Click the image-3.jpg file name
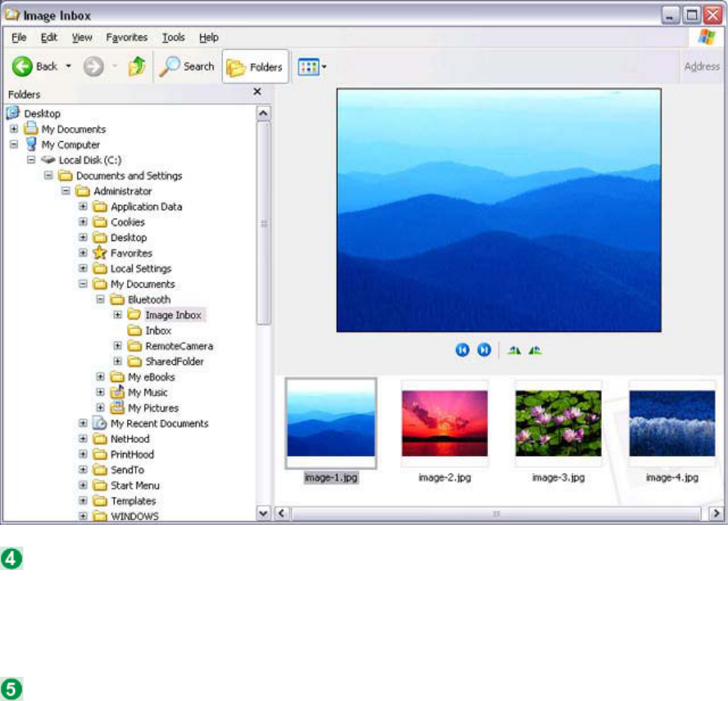 (558, 477)
